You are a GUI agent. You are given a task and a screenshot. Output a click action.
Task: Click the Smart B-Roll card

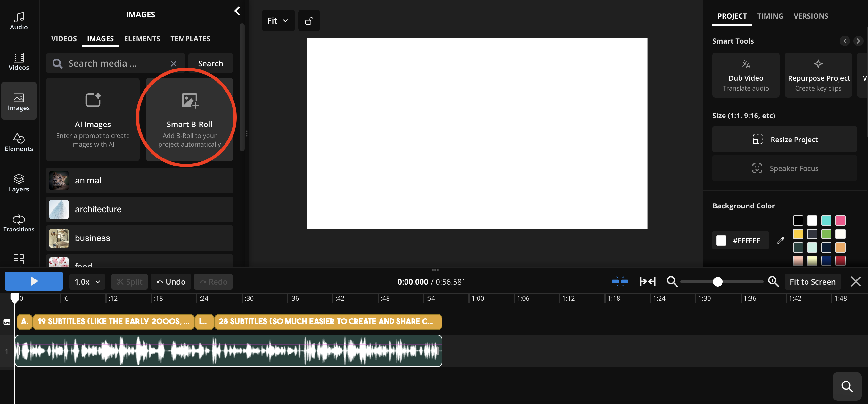click(189, 119)
